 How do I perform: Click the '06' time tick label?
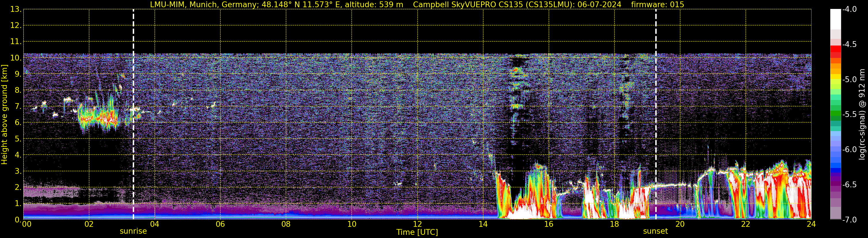220,224
